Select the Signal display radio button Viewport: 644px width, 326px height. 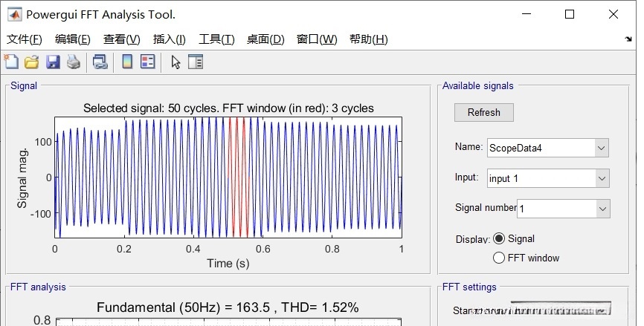click(x=498, y=238)
